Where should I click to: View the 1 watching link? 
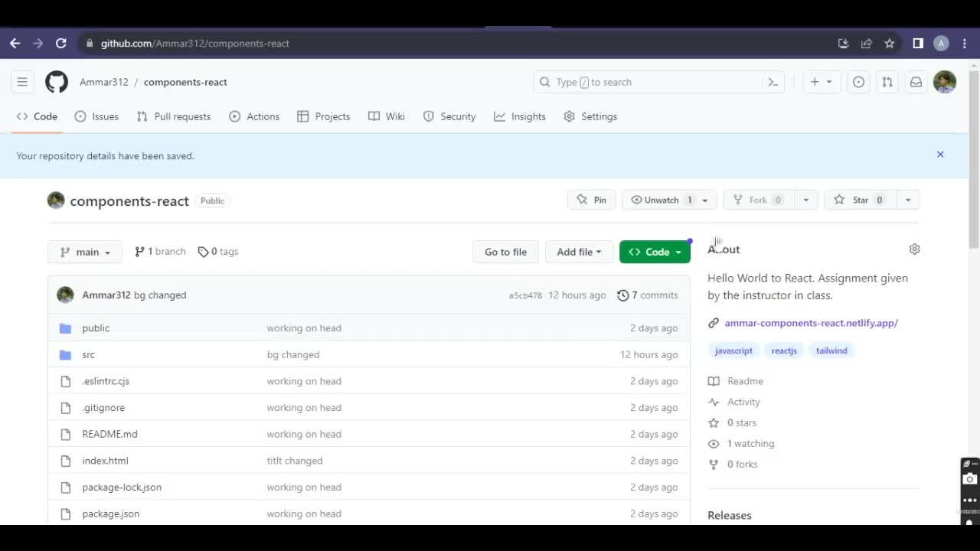click(x=741, y=443)
